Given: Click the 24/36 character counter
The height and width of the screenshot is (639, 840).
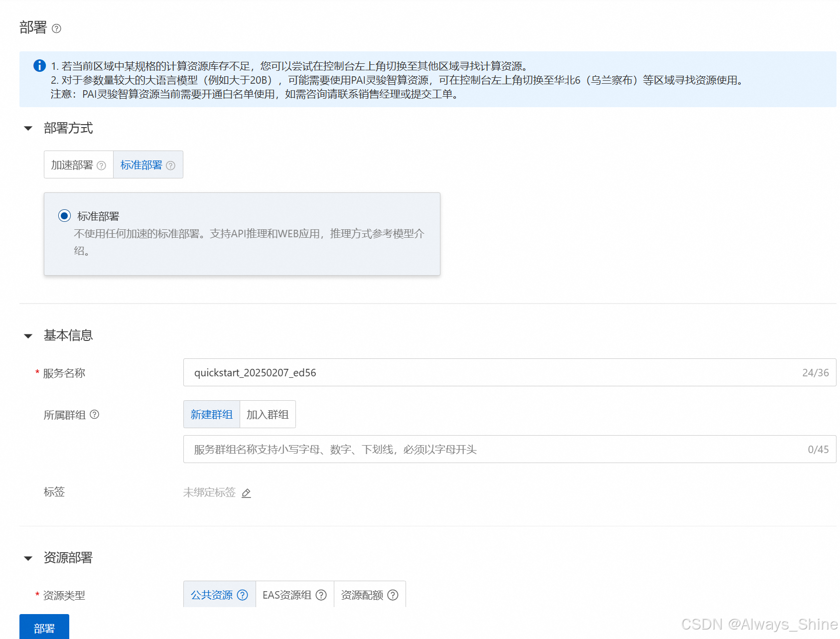Looking at the screenshot, I should [815, 373].
